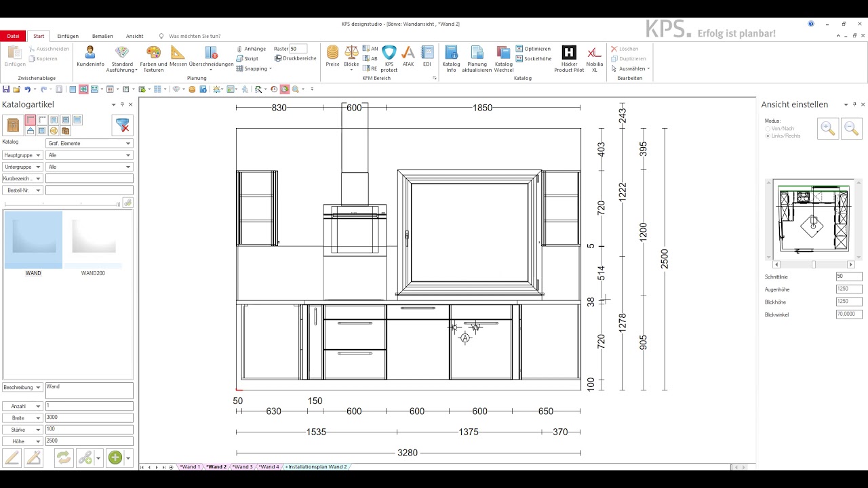Select the large cabinet catalog icon
The width and height of the screenshot is (868, 488).
[x=13, y=125]
